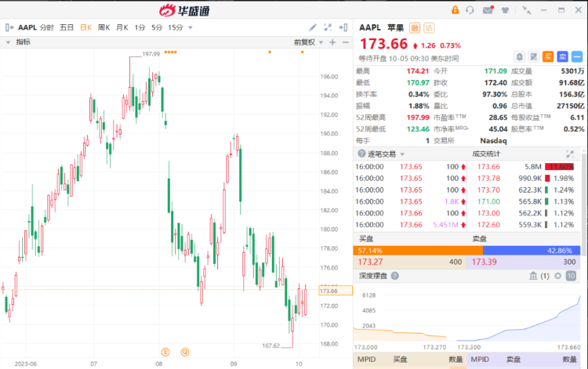Zoom in chart with plus button

click(332, 42)
